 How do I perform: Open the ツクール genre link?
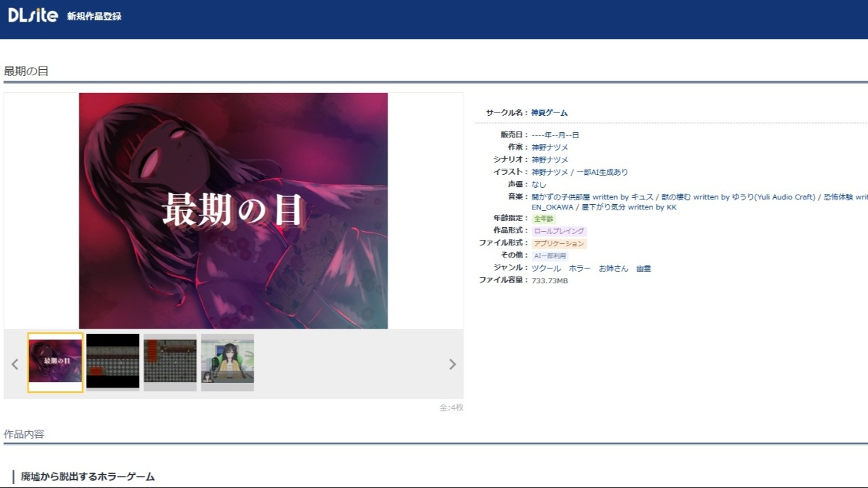pos(546,268)
